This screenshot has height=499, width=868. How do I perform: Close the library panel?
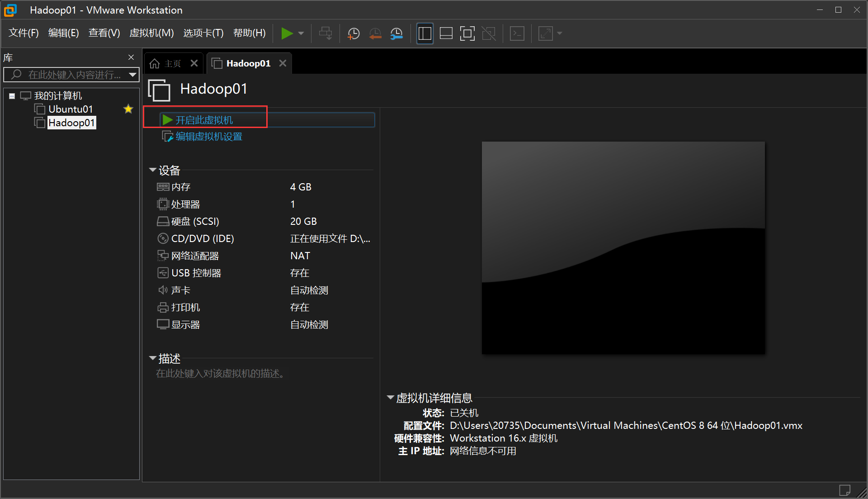tap(131, 57)
